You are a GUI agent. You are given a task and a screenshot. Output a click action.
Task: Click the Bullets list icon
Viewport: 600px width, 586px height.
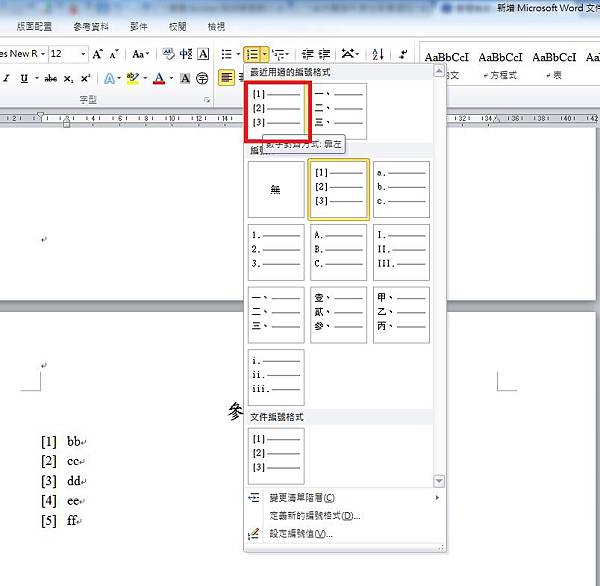coord(227,54)
